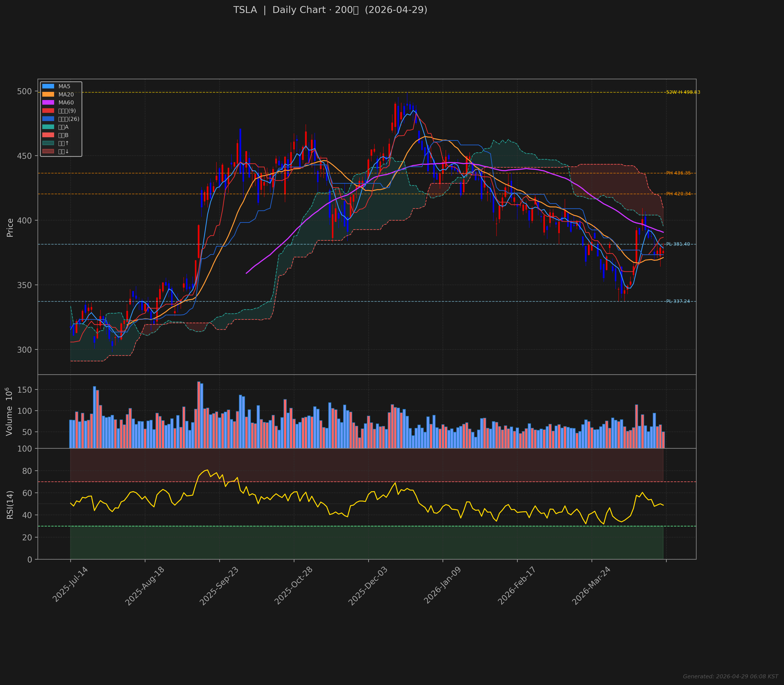Click the PH 436.35 level label

pyautogui.click(x=678, y=173)
